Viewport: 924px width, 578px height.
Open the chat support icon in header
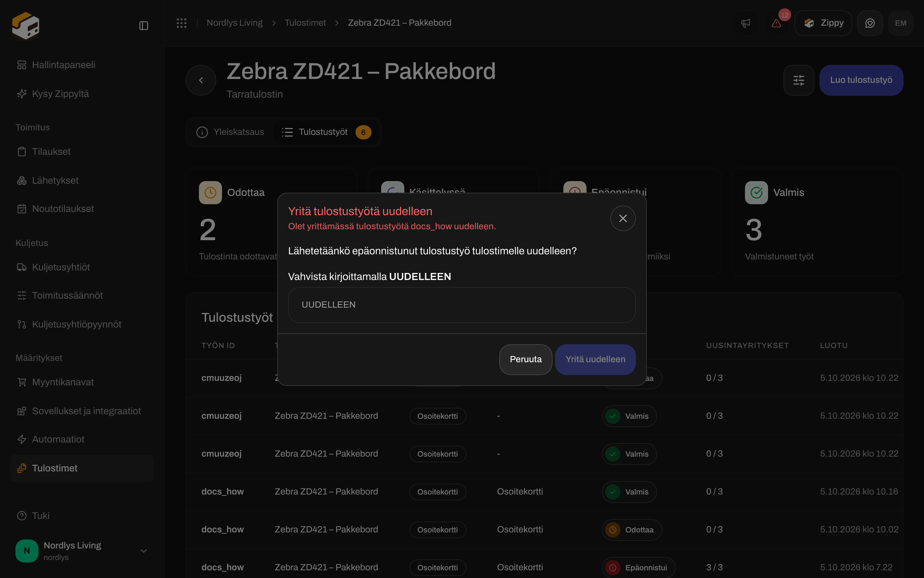[x=870, y=23]
